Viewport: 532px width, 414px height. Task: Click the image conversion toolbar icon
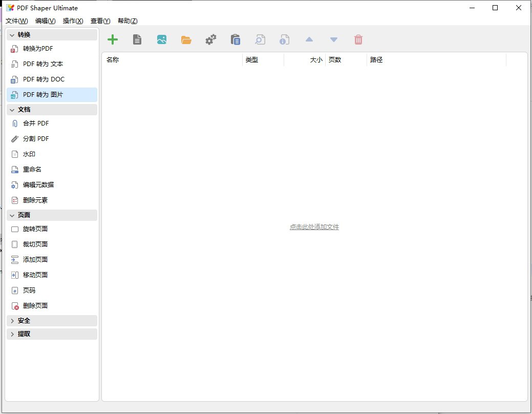tap(162, 39)
